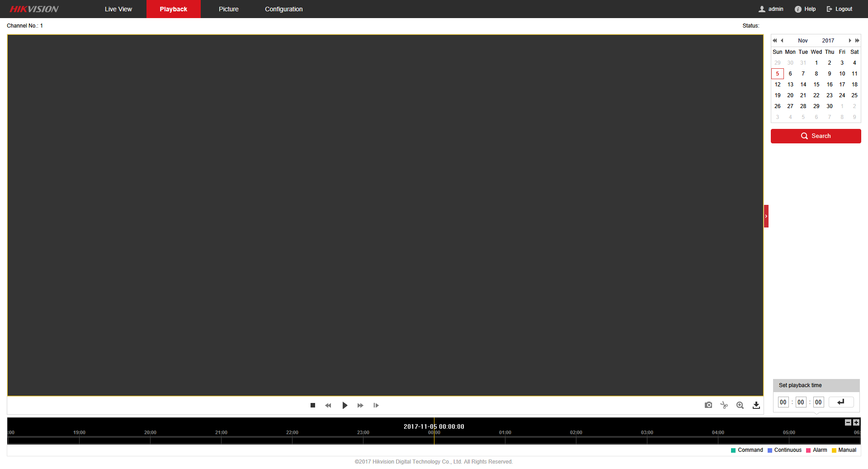Select the capture snapshot camera icon

click(708, 405)
